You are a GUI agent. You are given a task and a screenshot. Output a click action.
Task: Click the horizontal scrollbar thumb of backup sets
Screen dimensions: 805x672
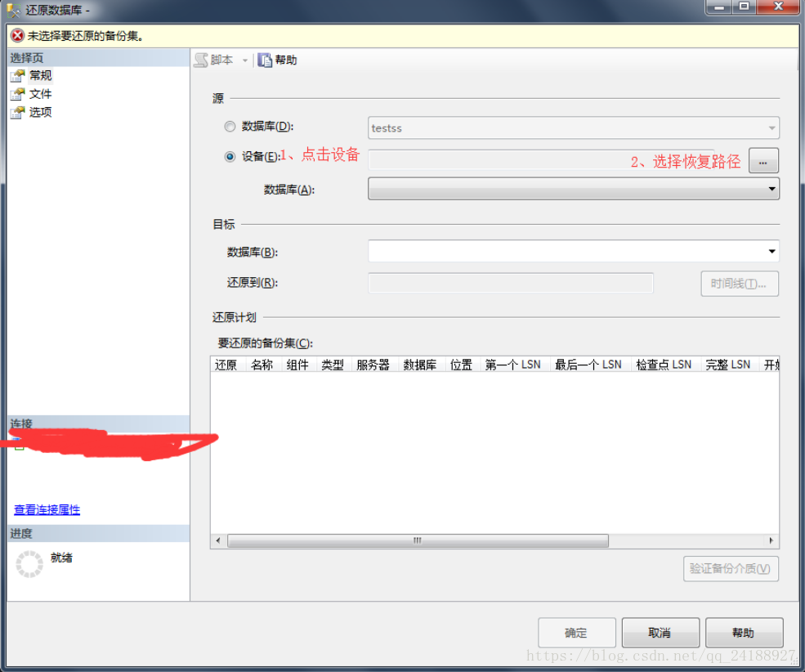pyautogui.click(x=418, y=540)
